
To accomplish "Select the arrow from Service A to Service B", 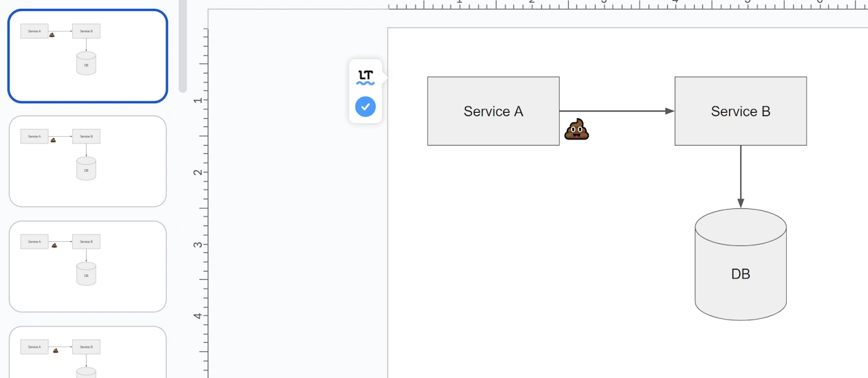I will pos(617,111).
